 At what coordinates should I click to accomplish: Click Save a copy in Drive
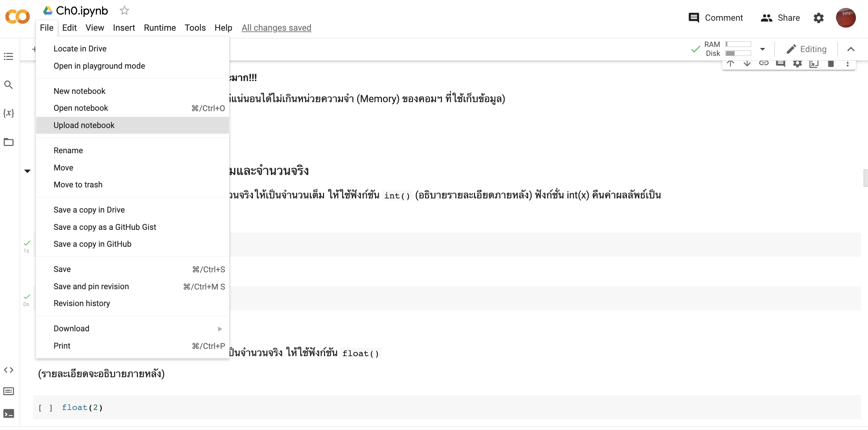coord(89,210)
